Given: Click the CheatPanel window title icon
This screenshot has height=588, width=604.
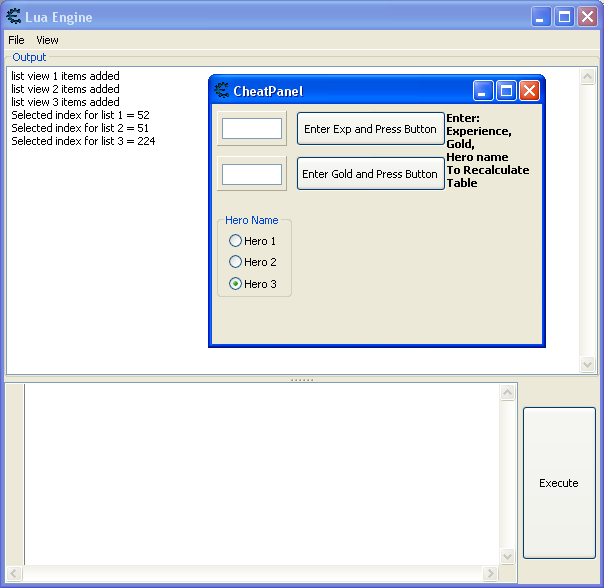Looking at the screenshot, I should click(x=222, y=91).
